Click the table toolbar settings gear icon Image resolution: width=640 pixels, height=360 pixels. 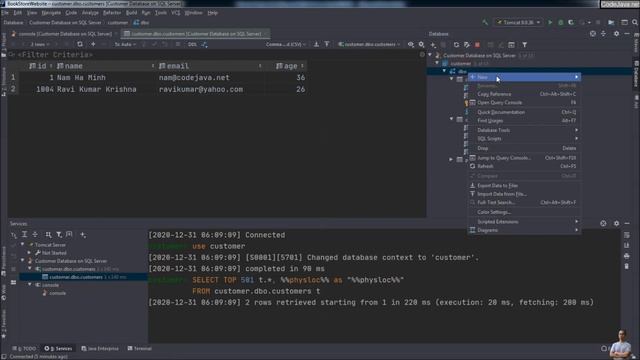[421, 44]
